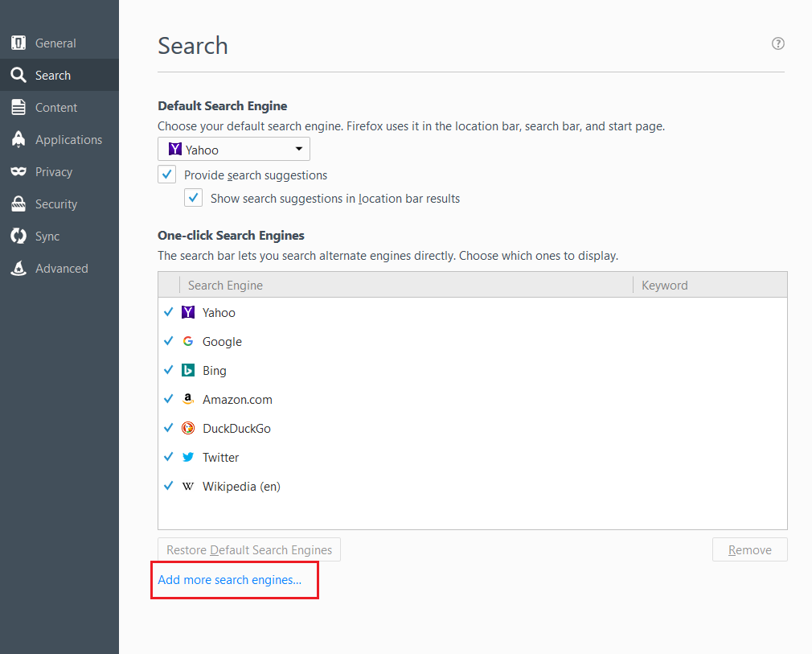Click the DuckDuckGo logo in the engine list
Image resolution: width=812 pixels, height=654 pixels.
click(x=188, y=428)
